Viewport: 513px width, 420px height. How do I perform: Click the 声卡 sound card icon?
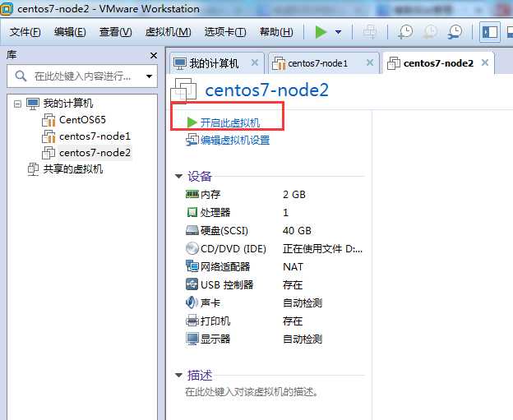click(192, 302)
